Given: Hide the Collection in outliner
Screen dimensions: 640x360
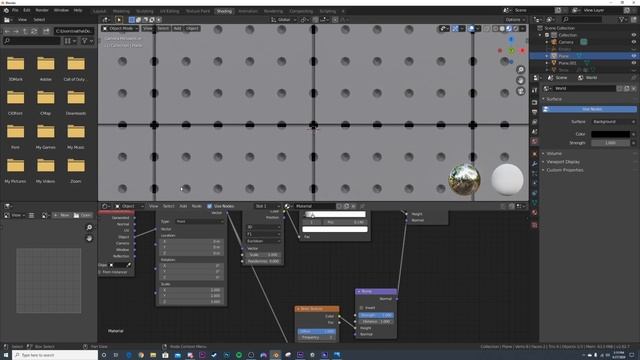Looking at the screenshot, I should (634, 35).
